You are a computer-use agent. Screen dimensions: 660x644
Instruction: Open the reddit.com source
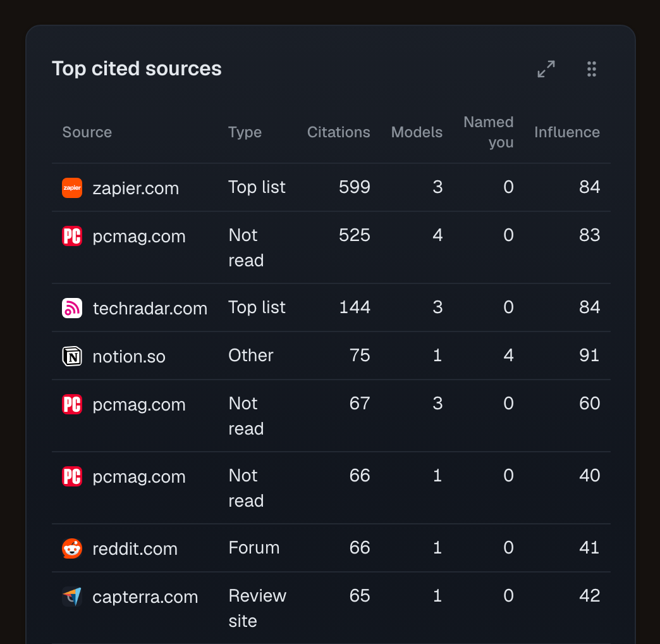tap(135, 548)
